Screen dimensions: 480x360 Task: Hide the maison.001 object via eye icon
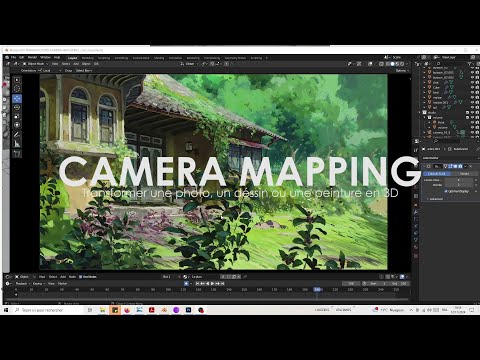click(473, 102)
